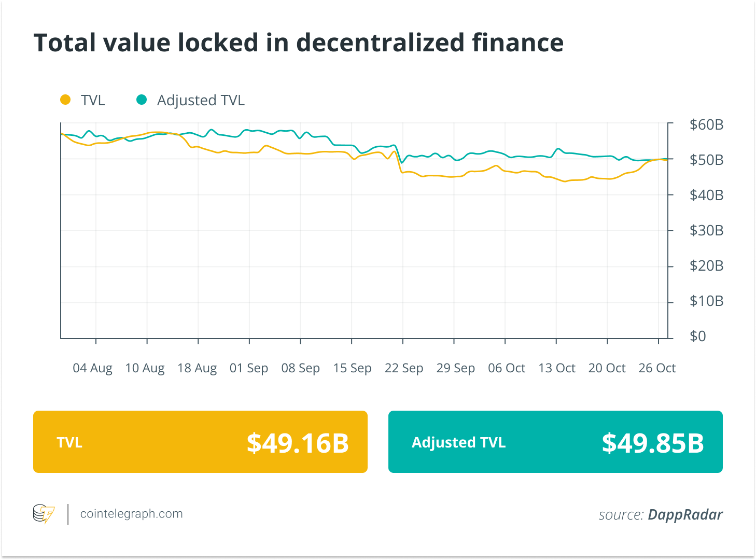Click the TVL legend label
This screenshot has height=560, width=756.
93,100
